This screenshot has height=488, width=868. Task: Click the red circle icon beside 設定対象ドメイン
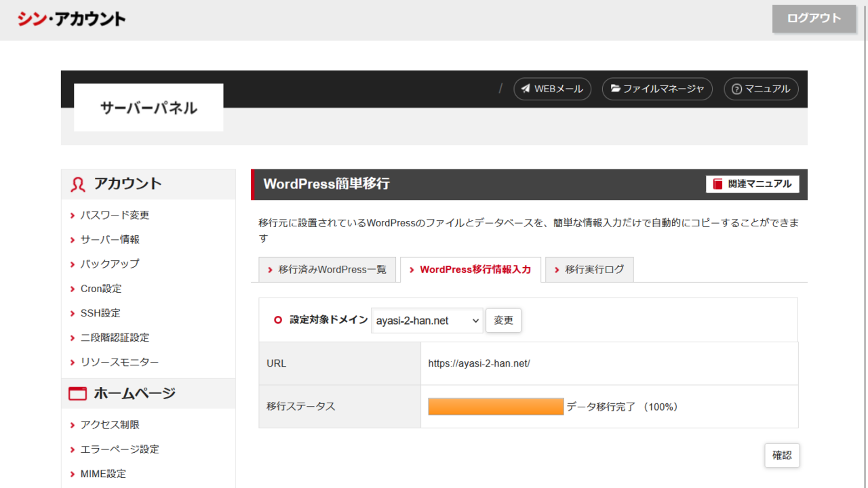tap(277, 320)
